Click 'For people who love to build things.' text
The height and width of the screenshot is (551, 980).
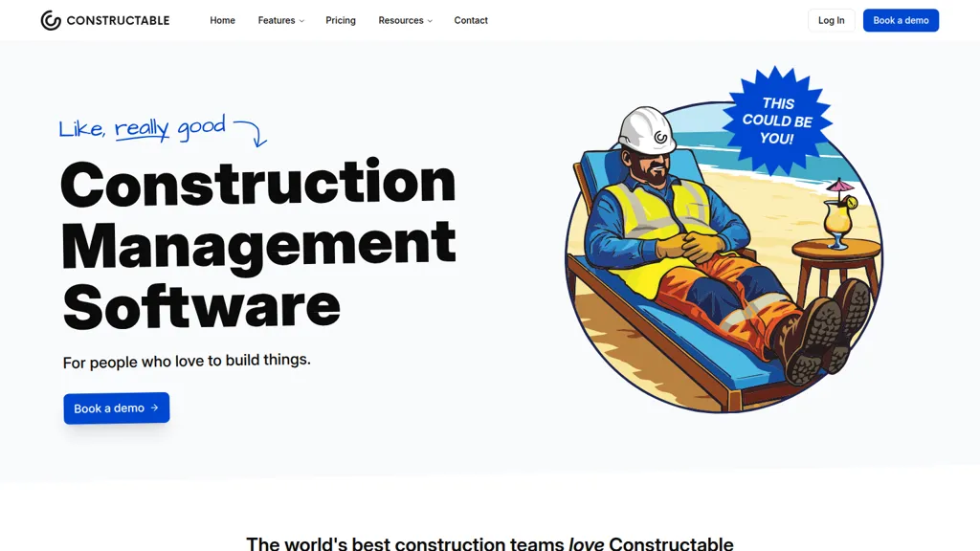[187, 361]
